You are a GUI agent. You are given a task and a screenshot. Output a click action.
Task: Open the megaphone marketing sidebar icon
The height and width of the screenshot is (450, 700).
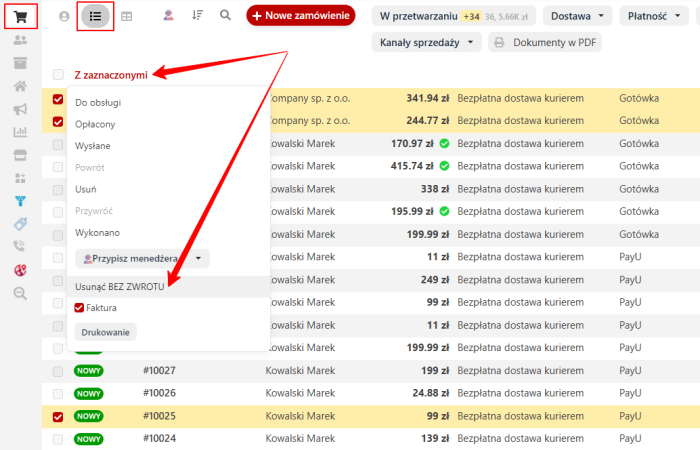[x=20, y=109]
